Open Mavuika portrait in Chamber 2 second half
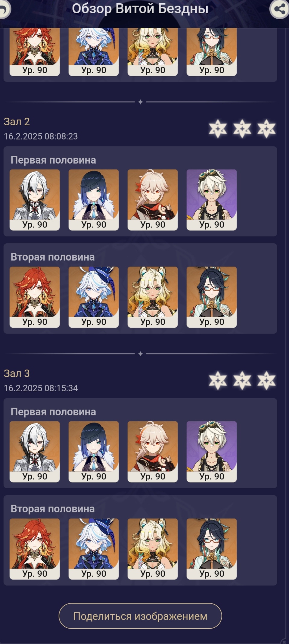Image resolution: width=289 pixels, height=644 pixels. tap(35, 297)
